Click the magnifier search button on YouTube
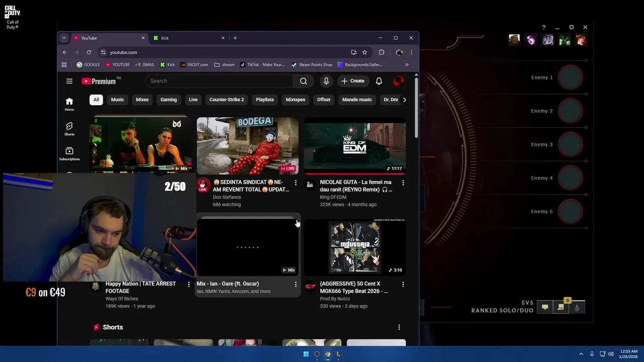Viewport: 644px width, 362px height. [x=303, y=81]
